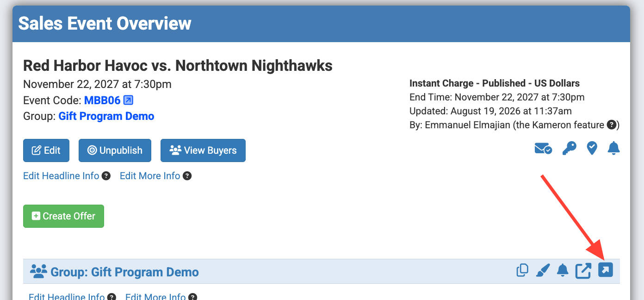The image size is (644, 300).
Task: Click the key icon
Action: (x=570, y=148)
